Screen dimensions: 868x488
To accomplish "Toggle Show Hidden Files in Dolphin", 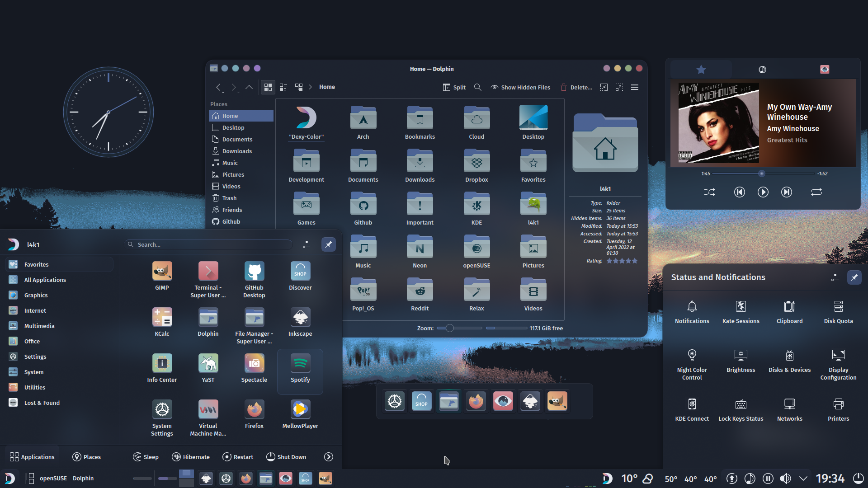I will [520, 87].
